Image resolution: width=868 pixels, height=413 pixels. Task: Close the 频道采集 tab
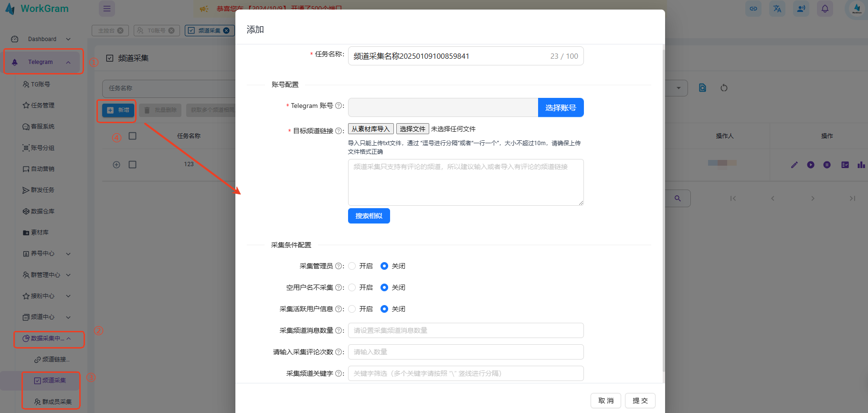(226, 31)
